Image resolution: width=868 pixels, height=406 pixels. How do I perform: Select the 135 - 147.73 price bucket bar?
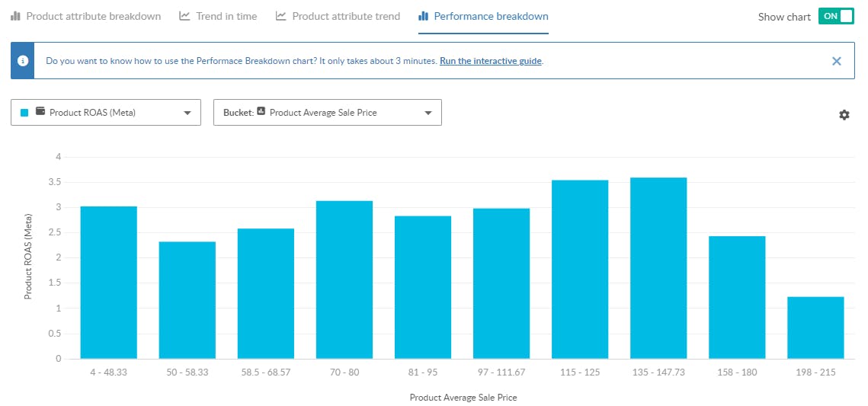pyautogui.click(x=658, y=268)
